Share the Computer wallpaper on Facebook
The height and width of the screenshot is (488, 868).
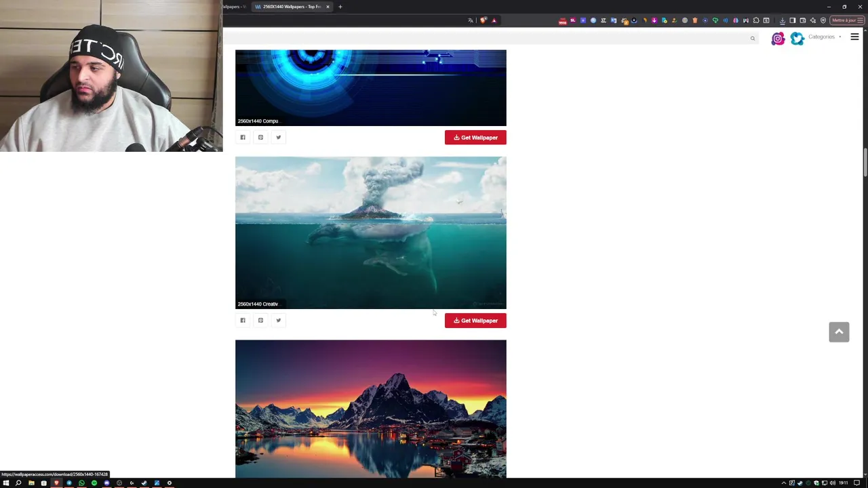pyautogui.click(x=243, y=138)
